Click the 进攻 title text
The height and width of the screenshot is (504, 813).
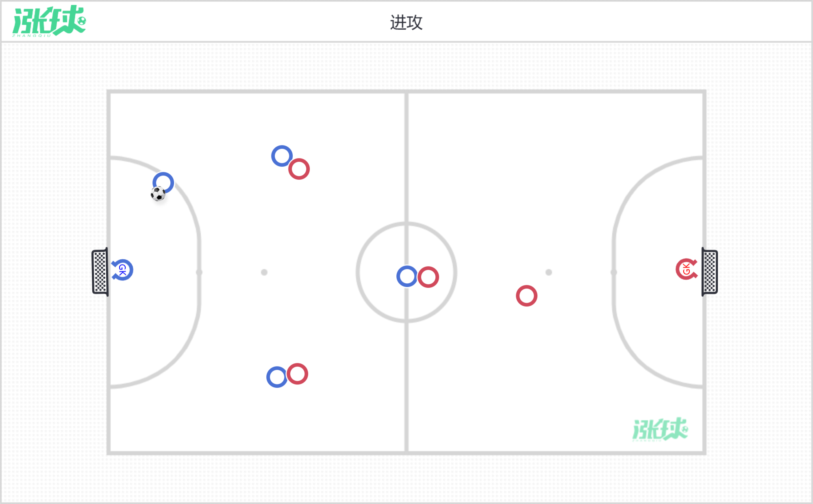tap(406, 22)
